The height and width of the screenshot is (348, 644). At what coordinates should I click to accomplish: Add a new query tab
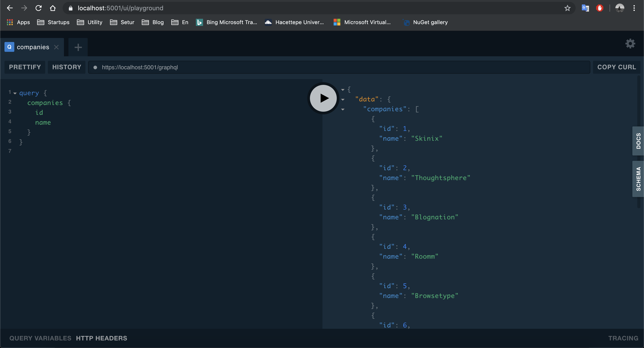point(78,47)
